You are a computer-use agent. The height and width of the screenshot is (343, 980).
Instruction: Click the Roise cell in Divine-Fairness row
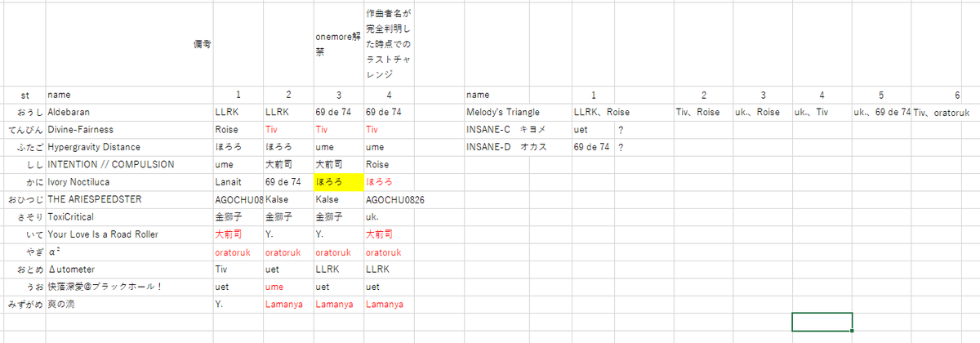[238, 129]
